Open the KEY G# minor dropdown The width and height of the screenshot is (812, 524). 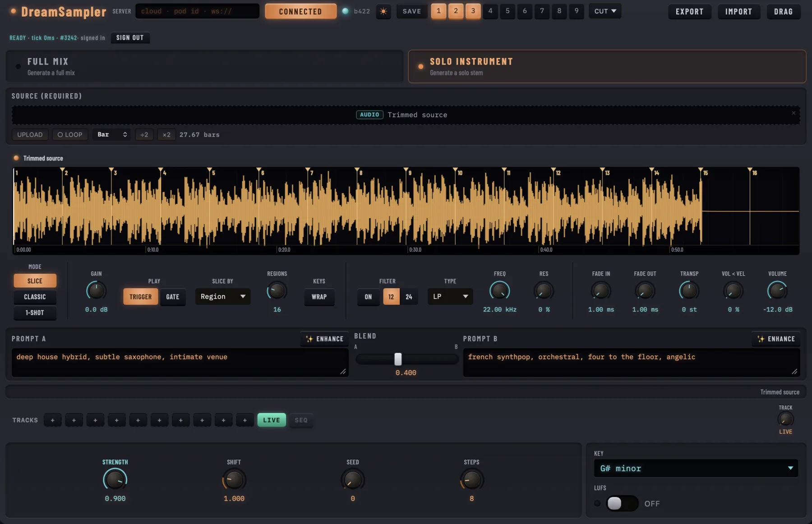pos(696,468)
